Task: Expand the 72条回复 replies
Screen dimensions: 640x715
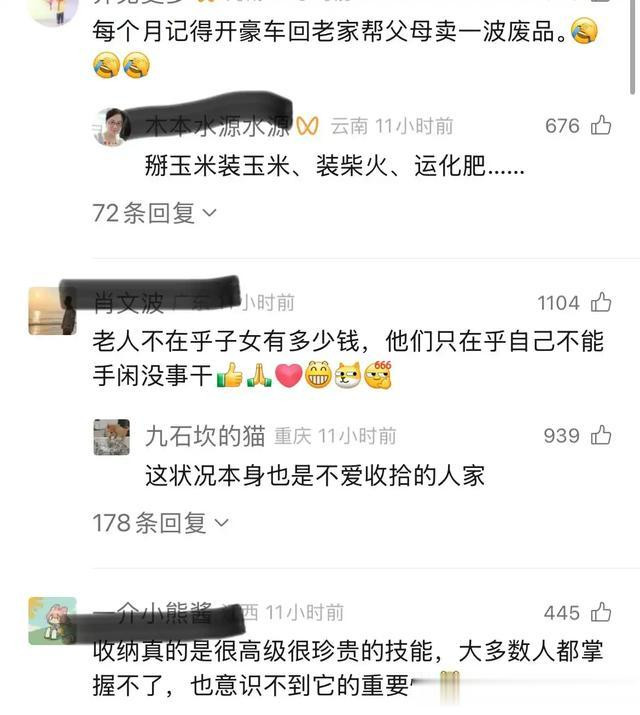Action: coord(154,213)
